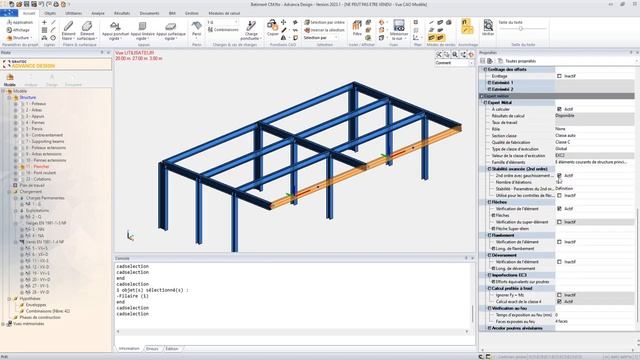Click the Élément surfacique tool icon
640x360 pixels.
pos(87,26)
